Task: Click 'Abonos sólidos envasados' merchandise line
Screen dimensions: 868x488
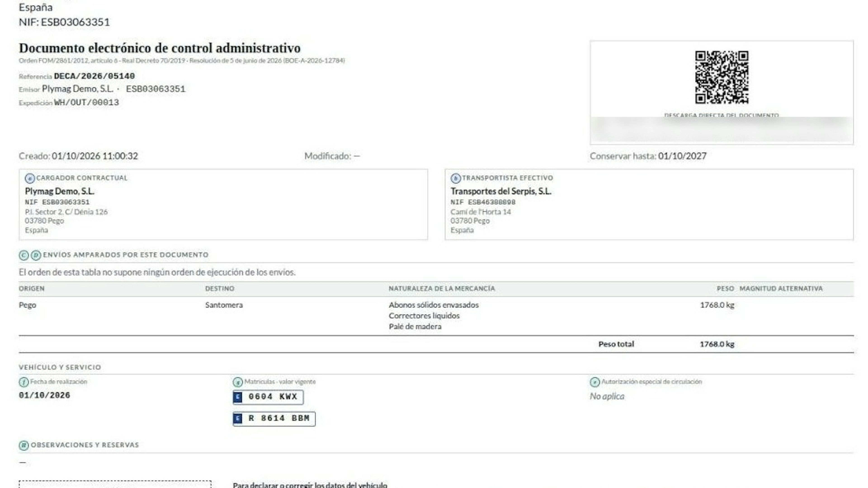Action: 434,305
